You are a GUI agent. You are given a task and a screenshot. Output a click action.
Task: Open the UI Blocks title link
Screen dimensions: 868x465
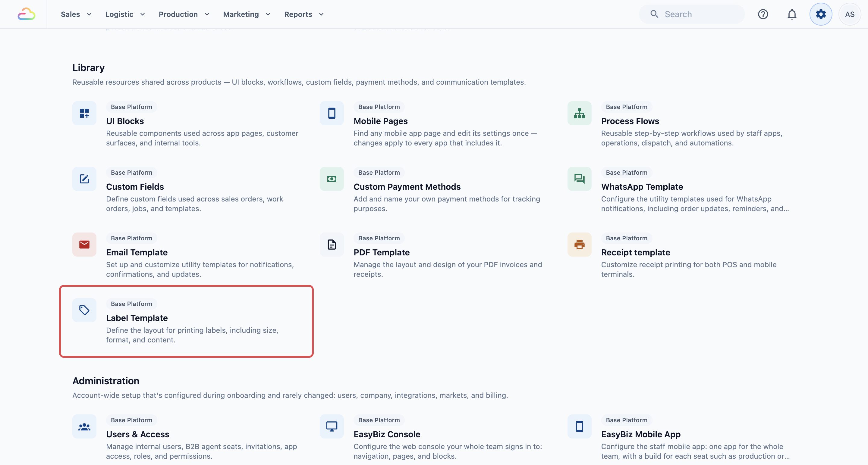pyautogui.click(x=125, y=121)
